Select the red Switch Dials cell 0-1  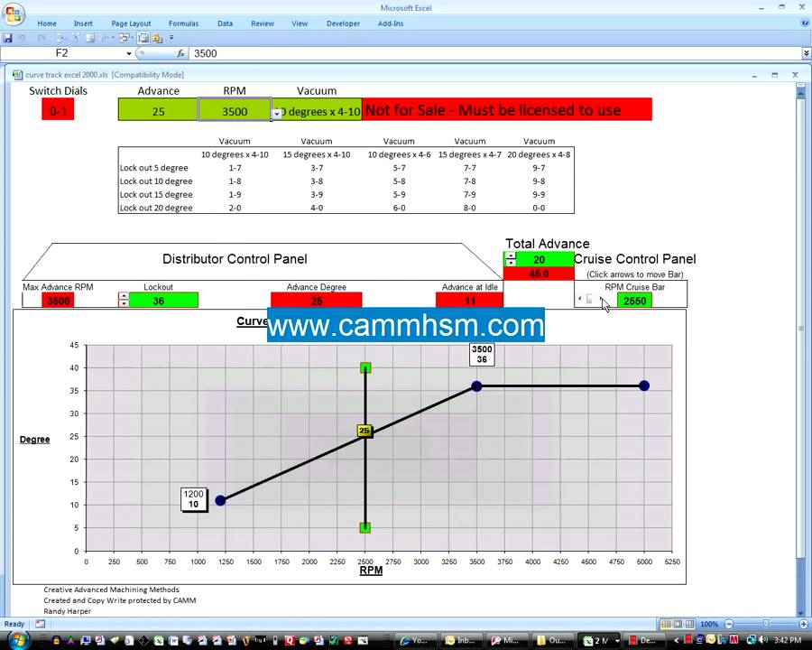(x=58, y=109)
